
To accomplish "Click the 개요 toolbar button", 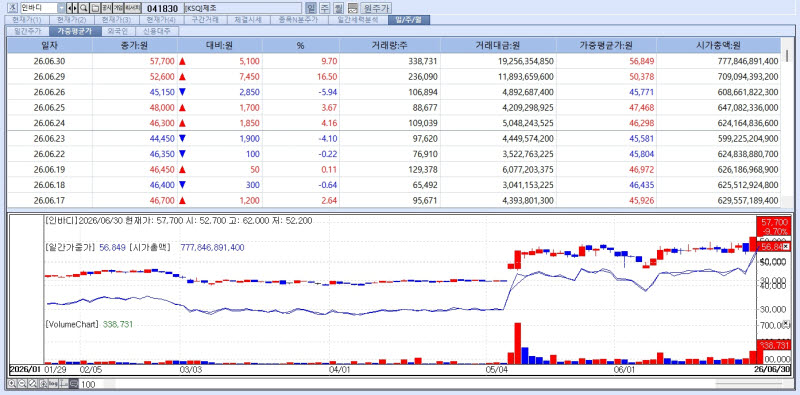I will 118,8.
